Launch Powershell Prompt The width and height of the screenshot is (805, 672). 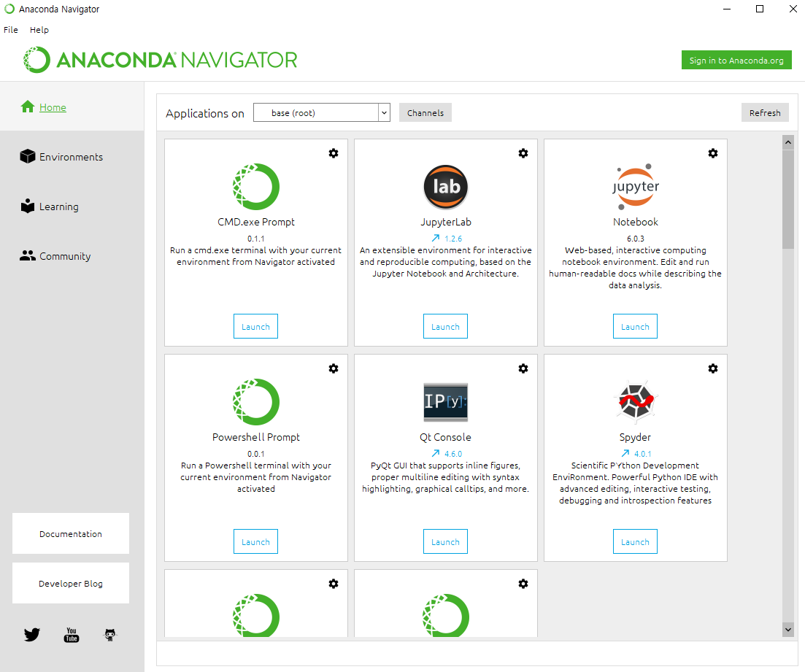(255, 541)
